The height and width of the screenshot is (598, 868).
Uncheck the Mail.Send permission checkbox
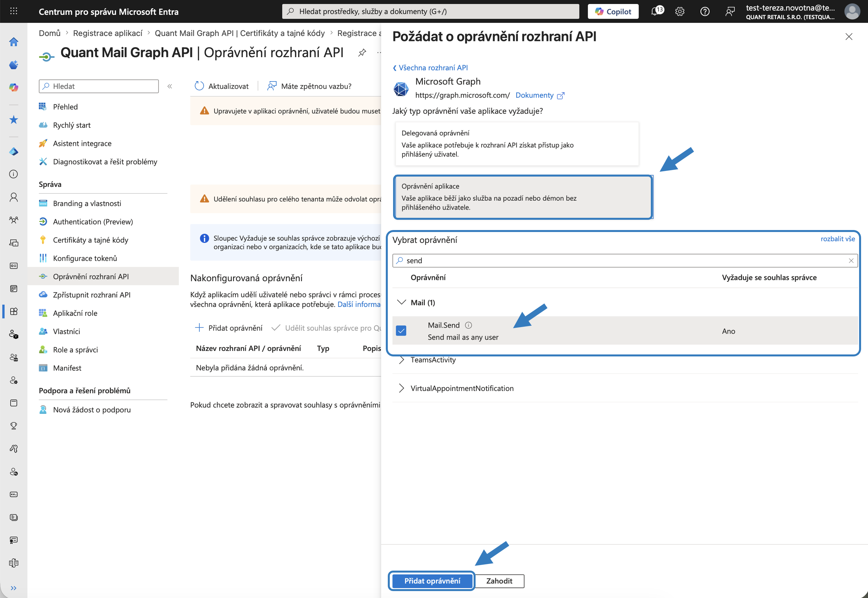(401, 331)
